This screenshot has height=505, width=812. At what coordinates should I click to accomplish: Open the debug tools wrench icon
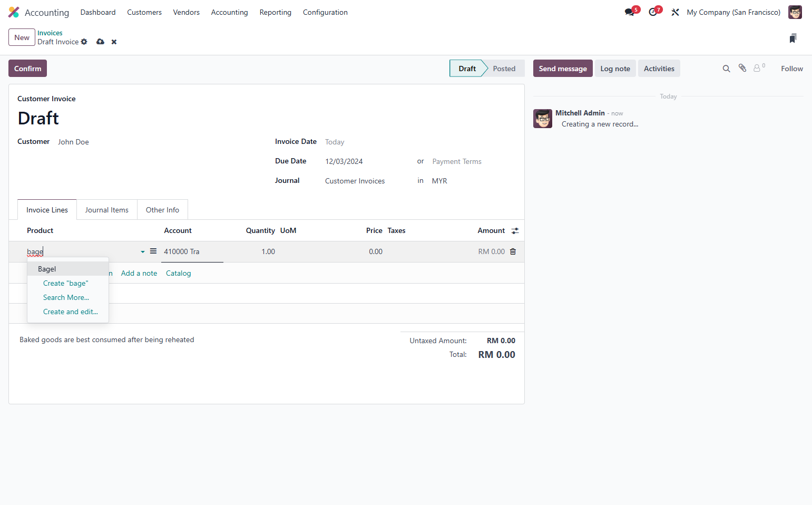(x=675, y=12)
